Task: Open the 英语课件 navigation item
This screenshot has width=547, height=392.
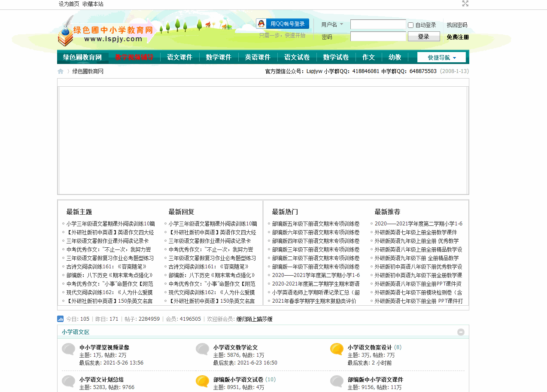Action: click(258, 57)
